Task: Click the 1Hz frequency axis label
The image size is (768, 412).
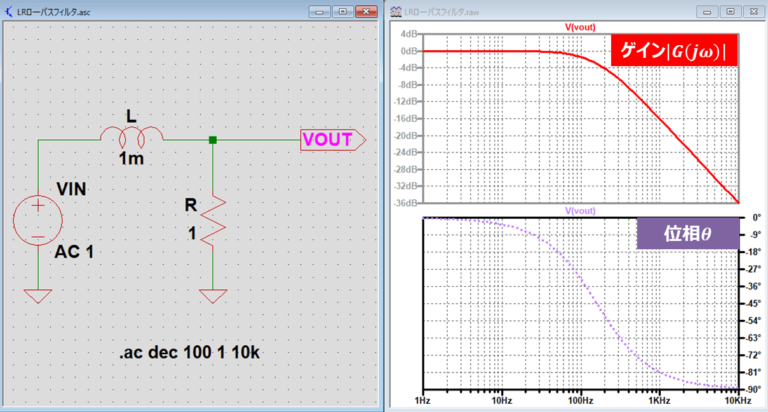Action: click(x=422, y=401)
